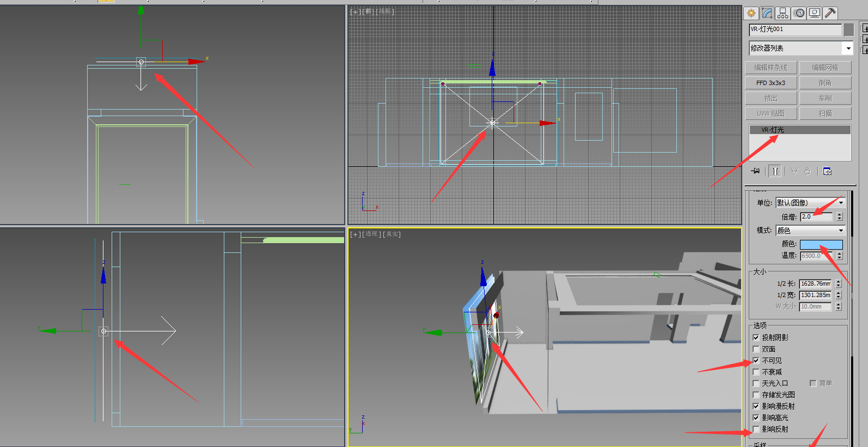The width and height of the screenshot is (868, 447).
Task: Click the Pin Stack icon
Action: 756,171
